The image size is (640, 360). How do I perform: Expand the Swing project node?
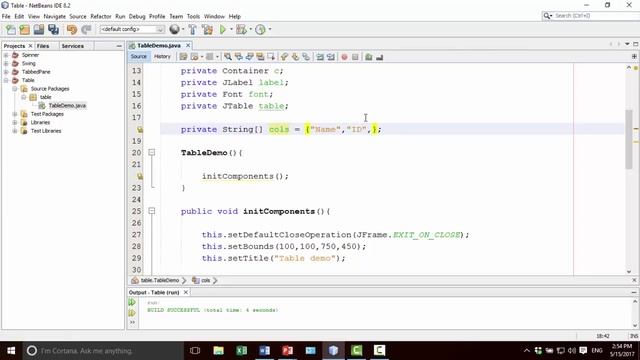click(x=6, y=63)
